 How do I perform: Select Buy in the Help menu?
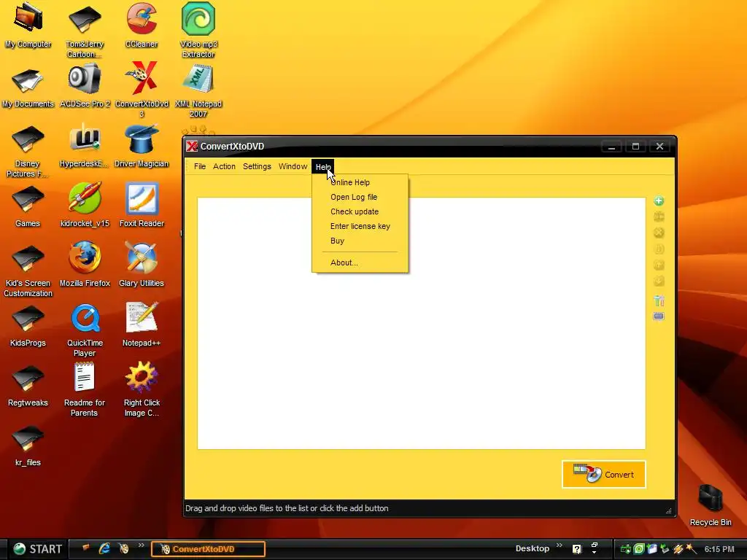click(360, 241)
